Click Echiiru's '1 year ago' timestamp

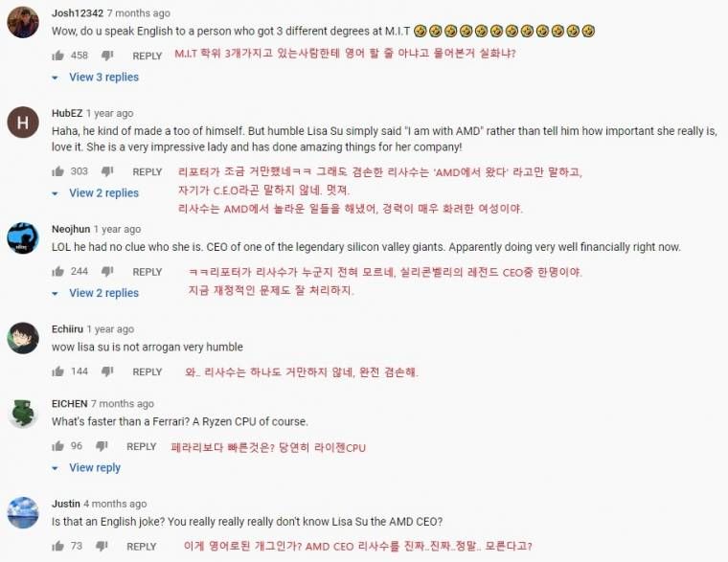(109, 329)
